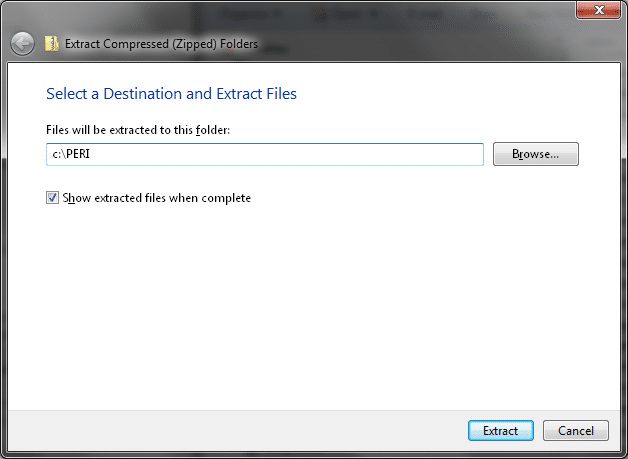Click the 'Select a Destination and Extract Files' heading
Image resolution: width=628 pixels, height=459 pixels.
tap(171, 94)
